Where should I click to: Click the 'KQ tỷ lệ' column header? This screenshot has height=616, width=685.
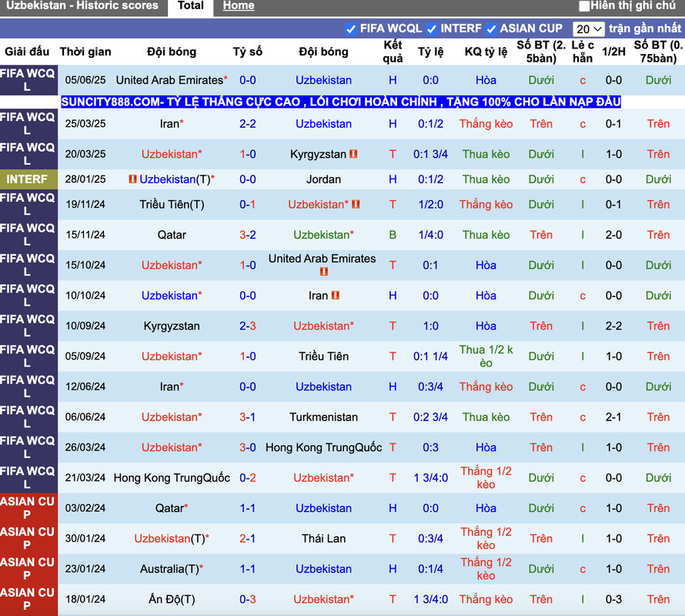click(486, 52)
